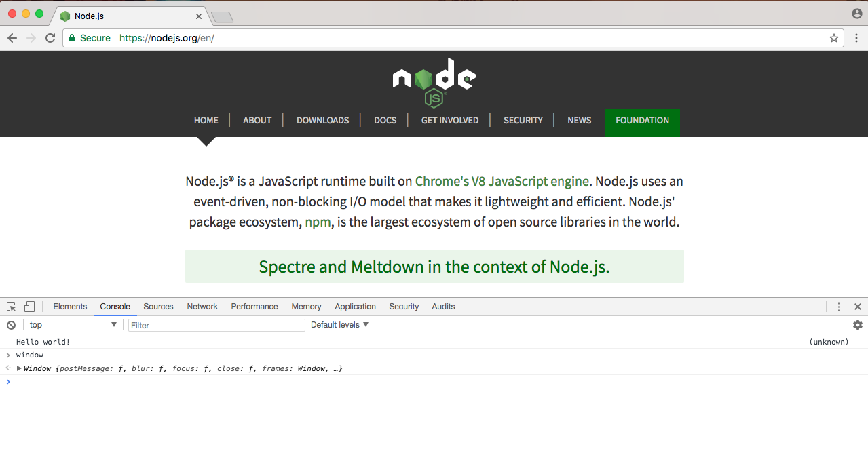Click the browser forward arrow
Viewport: 868px width, 449px height.
point(31,38)
